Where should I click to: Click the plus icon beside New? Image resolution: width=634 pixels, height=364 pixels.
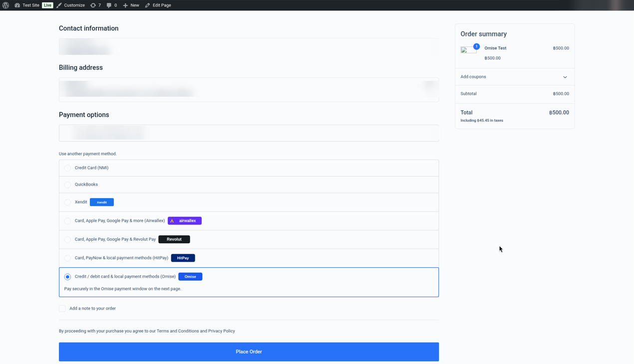tap(125, 5)
